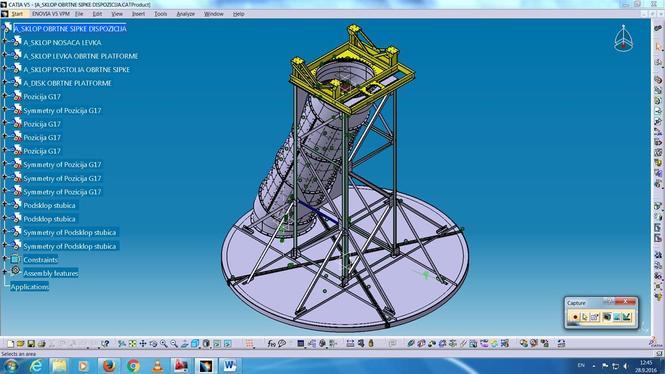Select the Constraints item in tree
This screenshot has height=374, width=665.
(40, 260)
